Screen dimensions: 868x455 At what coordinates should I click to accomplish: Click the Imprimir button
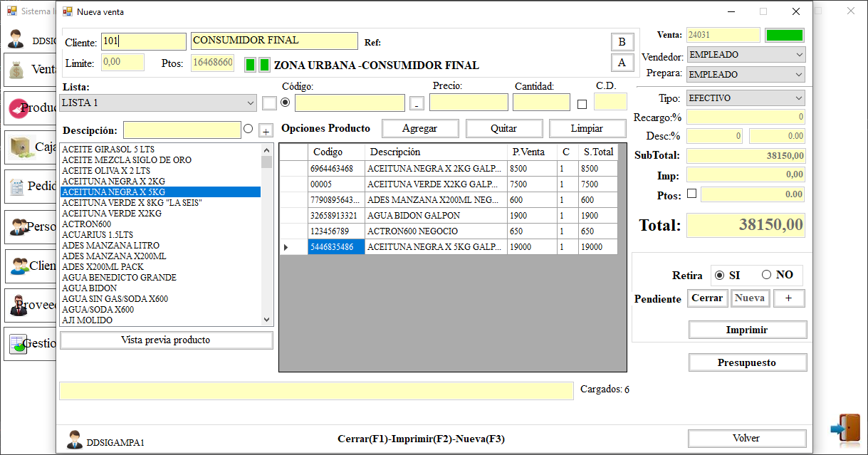click(747, 330)
